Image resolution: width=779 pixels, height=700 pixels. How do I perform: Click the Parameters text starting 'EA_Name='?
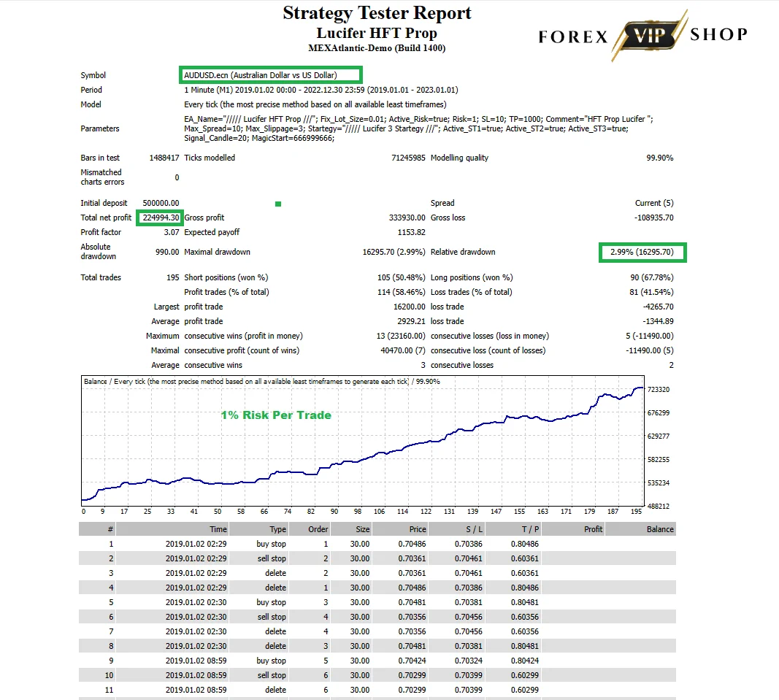[418, 128]
